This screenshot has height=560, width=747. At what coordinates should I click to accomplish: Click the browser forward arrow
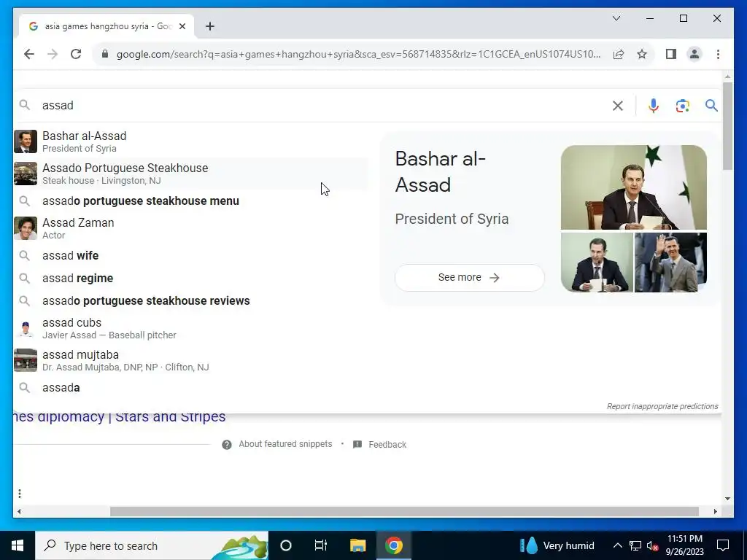coord(53,54)
